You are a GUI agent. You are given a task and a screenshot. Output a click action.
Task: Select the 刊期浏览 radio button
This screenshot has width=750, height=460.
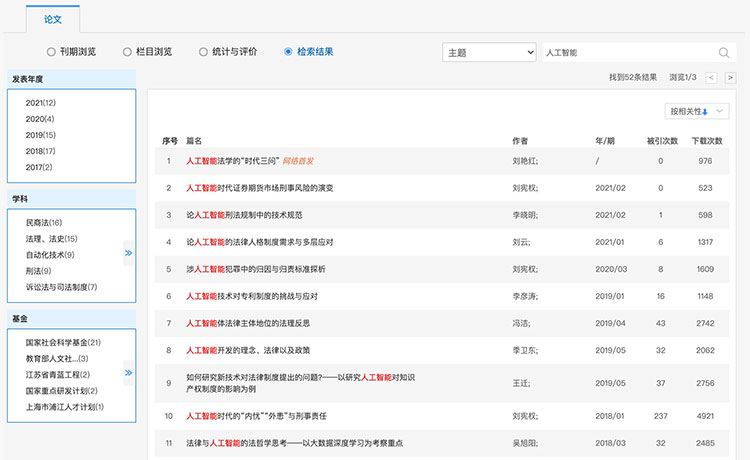coord(51,52)
